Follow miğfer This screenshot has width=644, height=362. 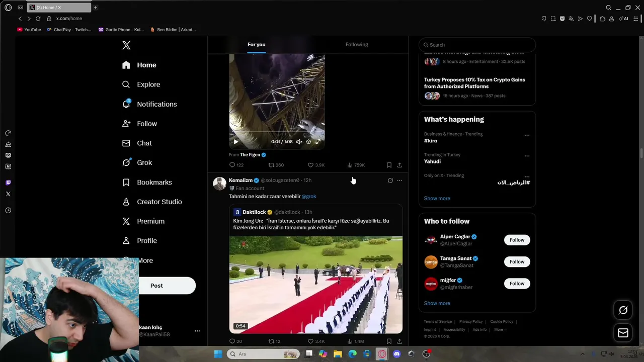tap(517, 284)
